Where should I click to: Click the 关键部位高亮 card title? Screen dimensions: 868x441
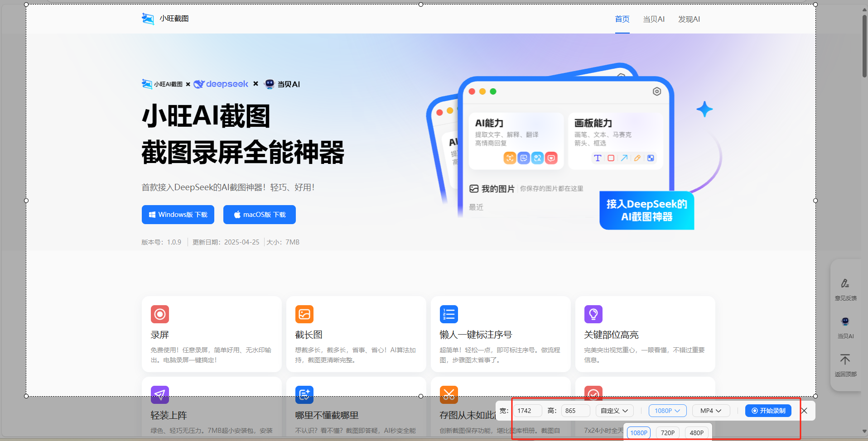click(x=612, y=335)
